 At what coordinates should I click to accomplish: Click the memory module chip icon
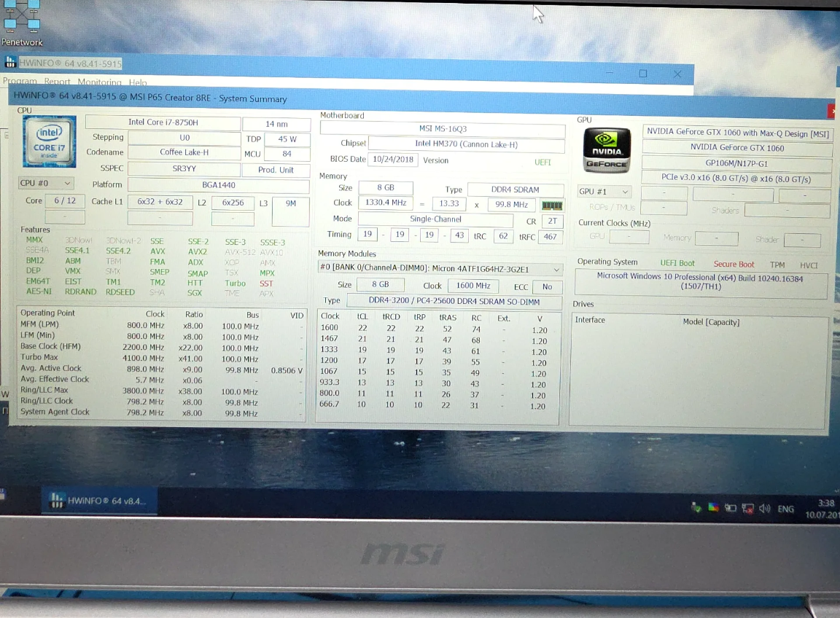552,205
